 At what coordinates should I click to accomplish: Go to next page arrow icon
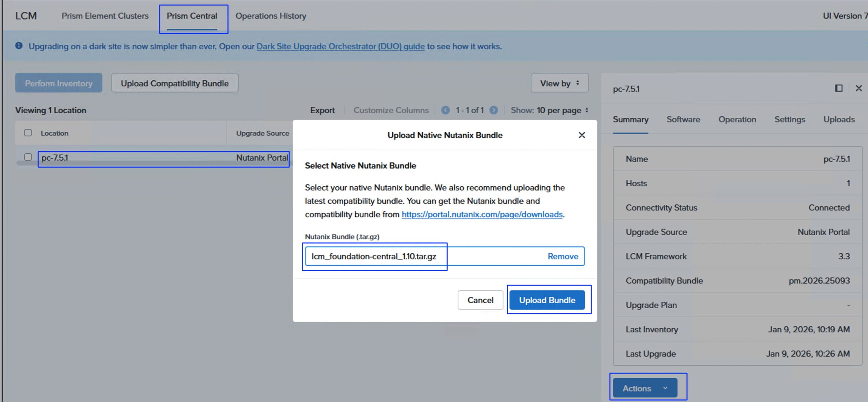[x=494, y=110]
